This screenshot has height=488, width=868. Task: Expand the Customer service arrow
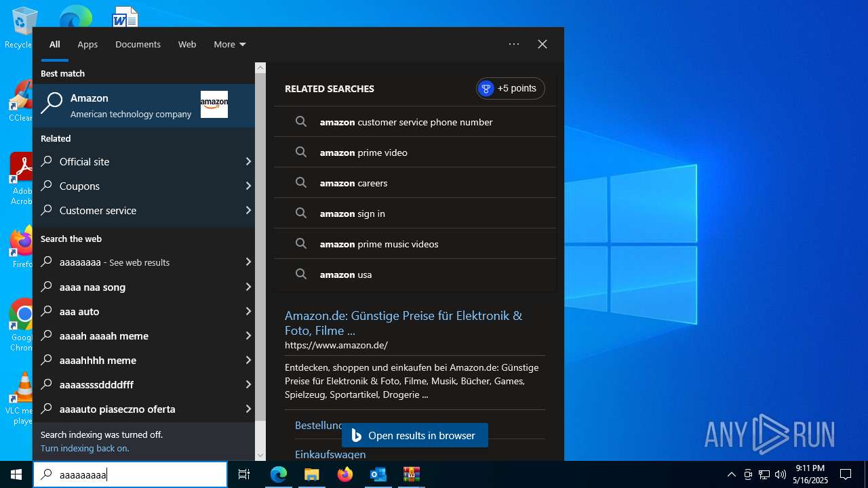[x=248, y=210]
